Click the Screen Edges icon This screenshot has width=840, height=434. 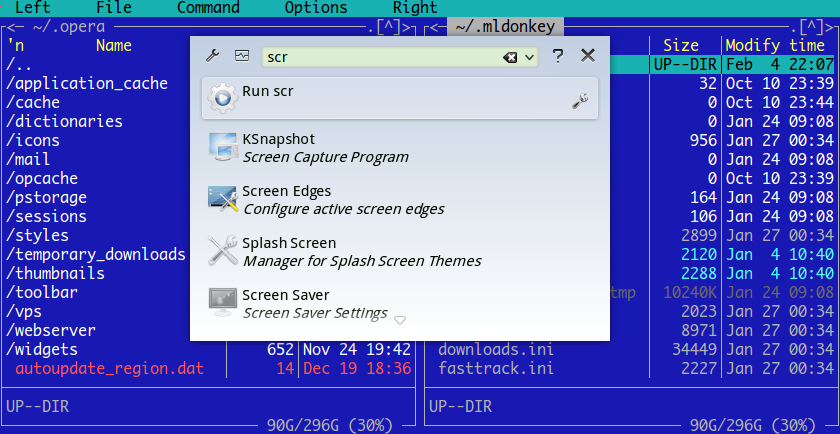tap(223, 199)
